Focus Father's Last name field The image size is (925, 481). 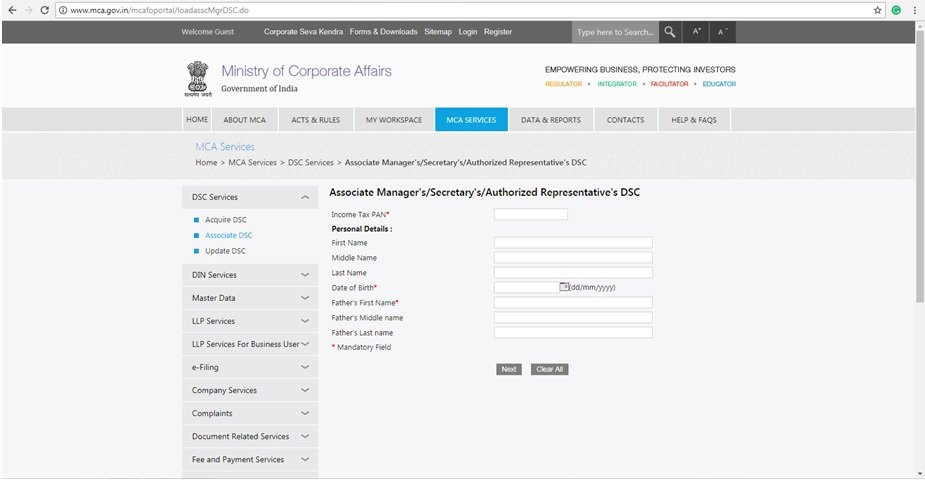click(x=573, y=332)
